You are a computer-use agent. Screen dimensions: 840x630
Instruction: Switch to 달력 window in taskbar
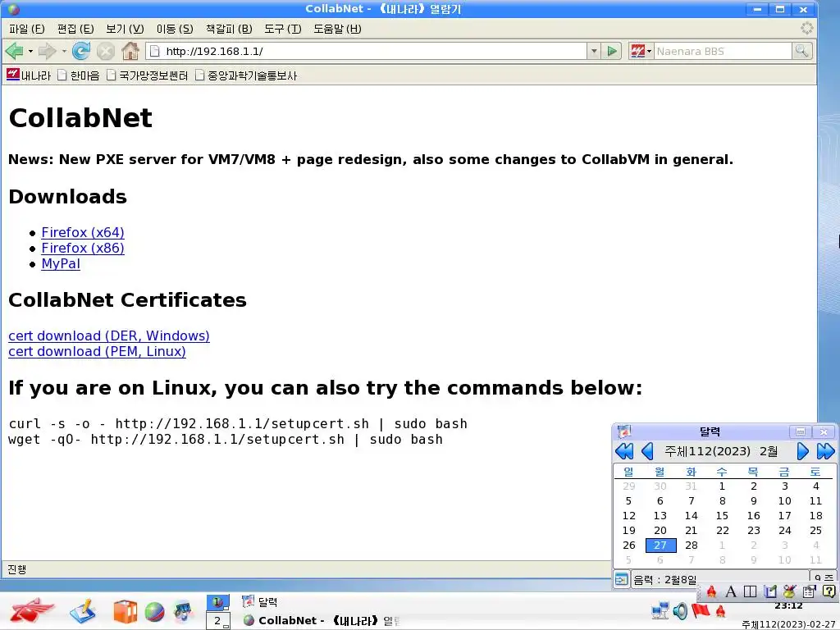260,602
